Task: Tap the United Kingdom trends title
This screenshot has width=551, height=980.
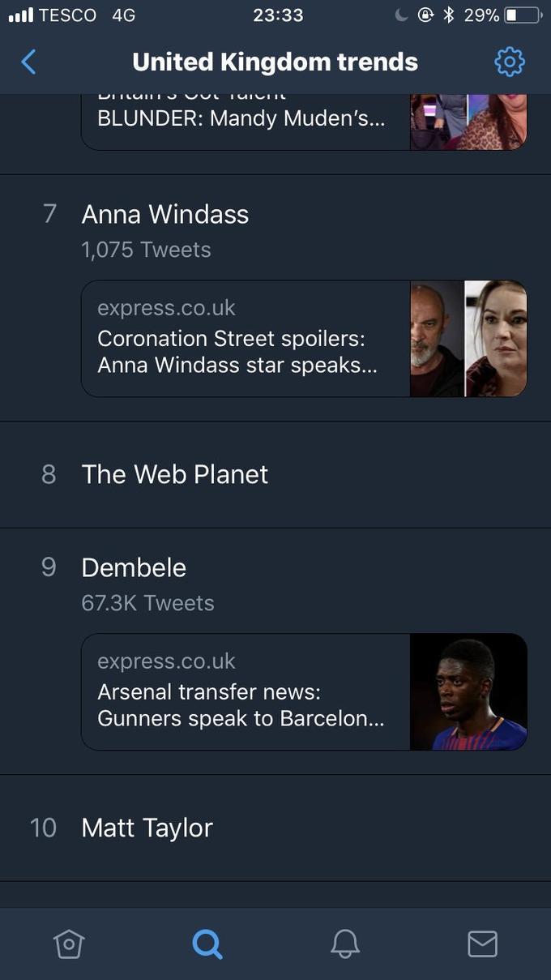Action: point(275,61)
